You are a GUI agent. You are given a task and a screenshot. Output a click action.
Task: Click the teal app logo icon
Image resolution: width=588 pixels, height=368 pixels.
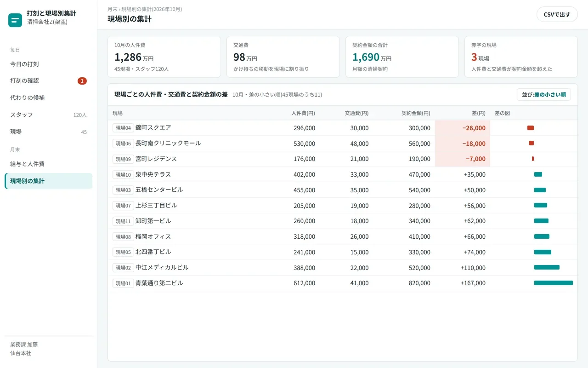pos(15,20)
